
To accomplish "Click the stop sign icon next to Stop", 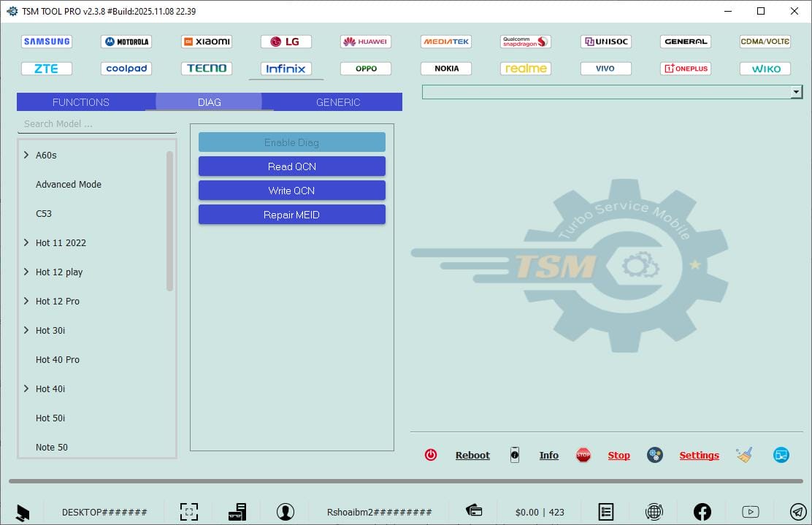I will [x=583, y=454].
